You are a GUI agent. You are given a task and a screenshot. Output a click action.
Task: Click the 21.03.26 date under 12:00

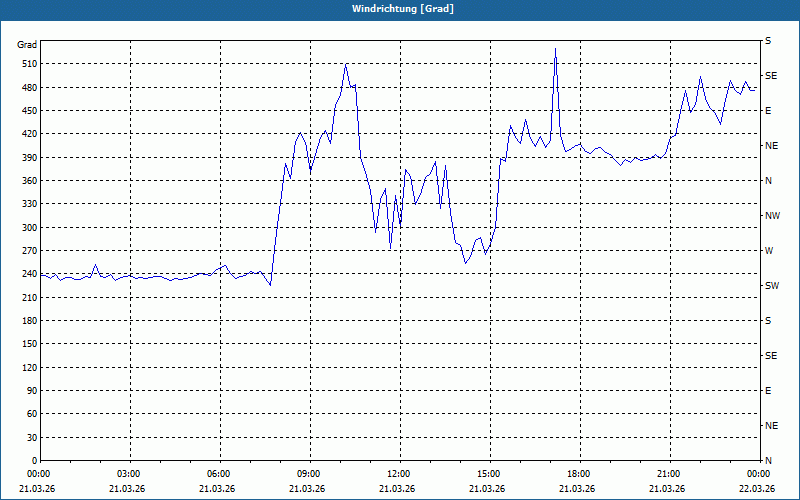[x=397, y=489]
